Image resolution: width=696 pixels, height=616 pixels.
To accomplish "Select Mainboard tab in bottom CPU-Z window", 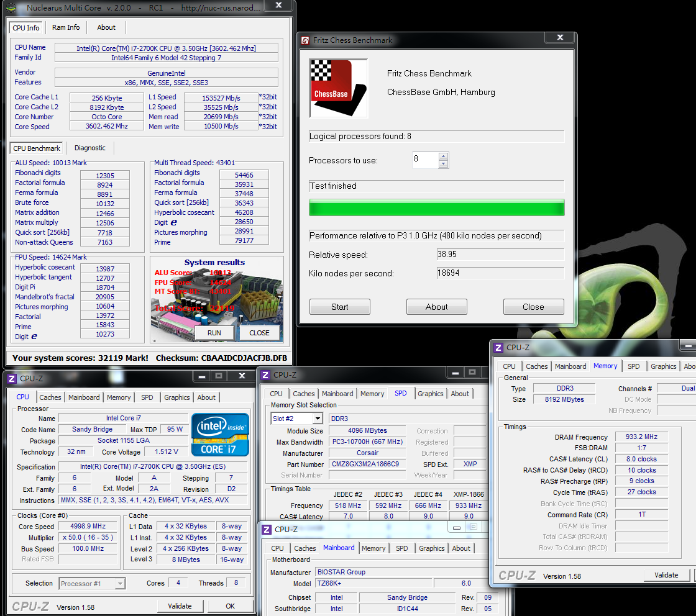I will click(x=339, y=548).
